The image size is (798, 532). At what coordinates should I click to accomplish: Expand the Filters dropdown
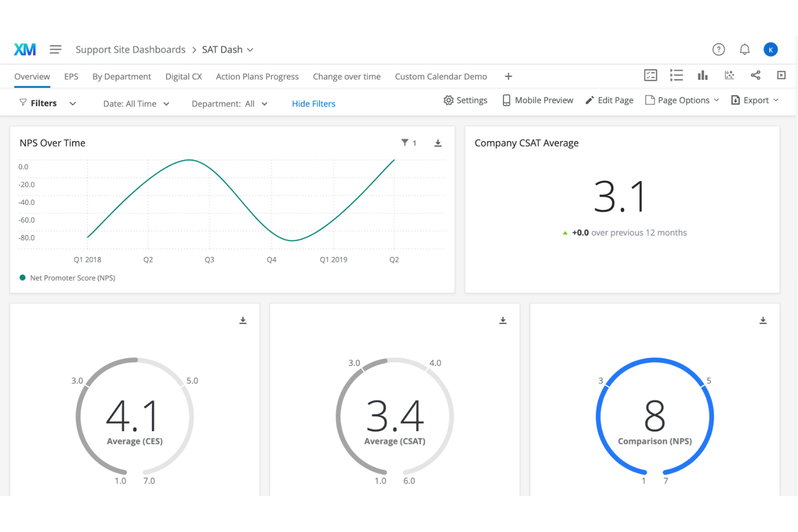47,103
